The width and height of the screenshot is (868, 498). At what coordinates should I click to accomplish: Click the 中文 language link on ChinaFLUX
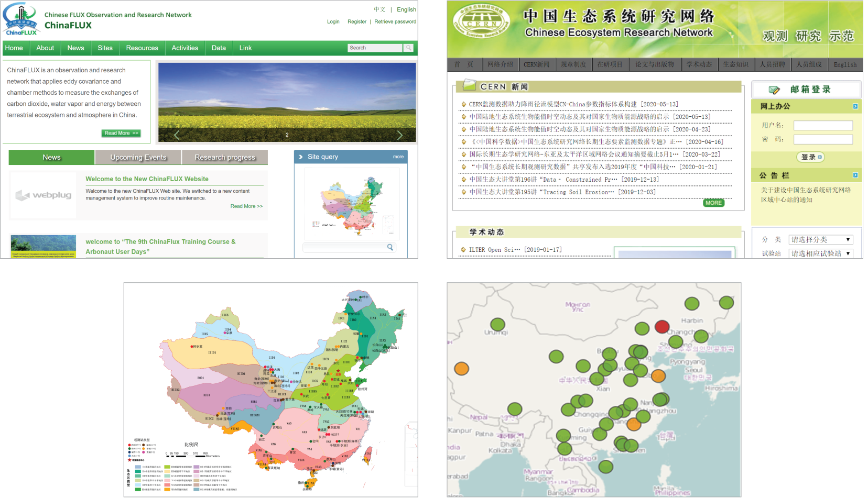click(x=379, y=9)
